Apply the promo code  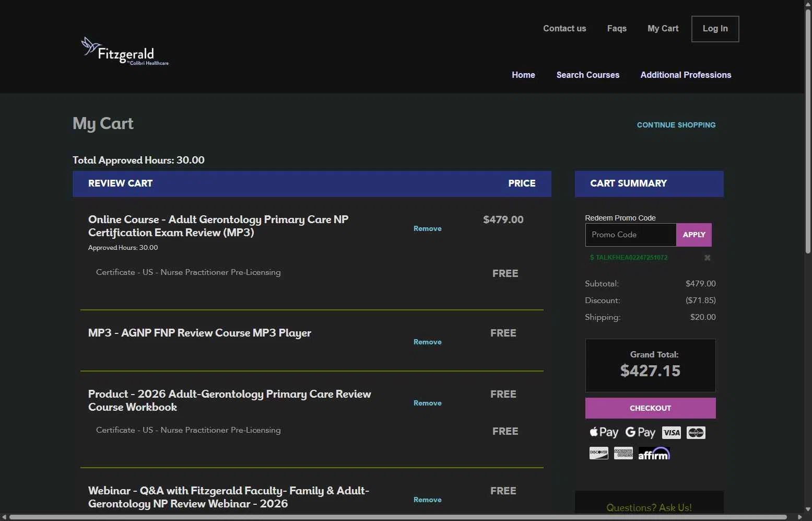point(694,235)
